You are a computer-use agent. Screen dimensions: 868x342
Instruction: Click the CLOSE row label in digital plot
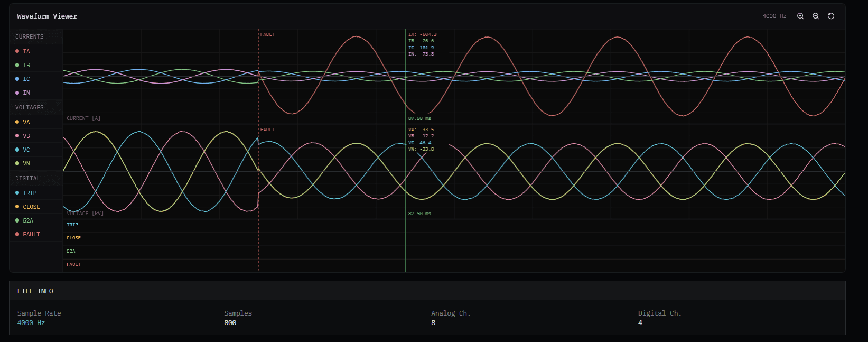click(x=74, y=238)
